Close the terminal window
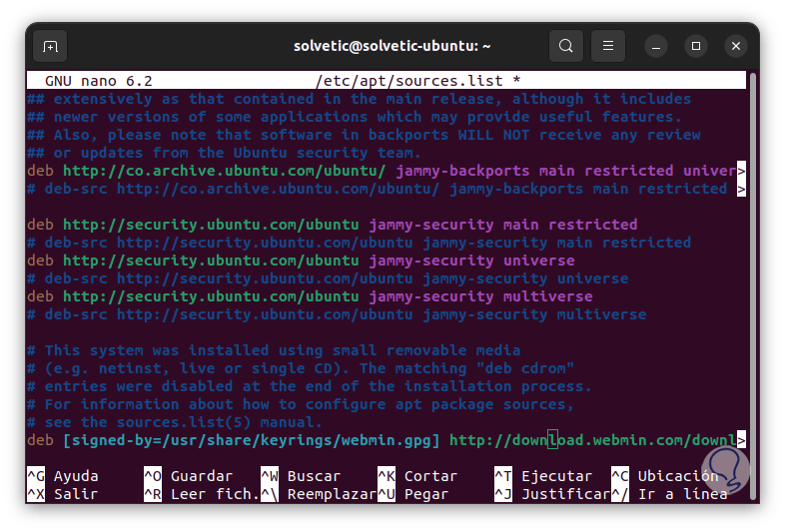The image size is (785, 532). [x=736, y=46]
